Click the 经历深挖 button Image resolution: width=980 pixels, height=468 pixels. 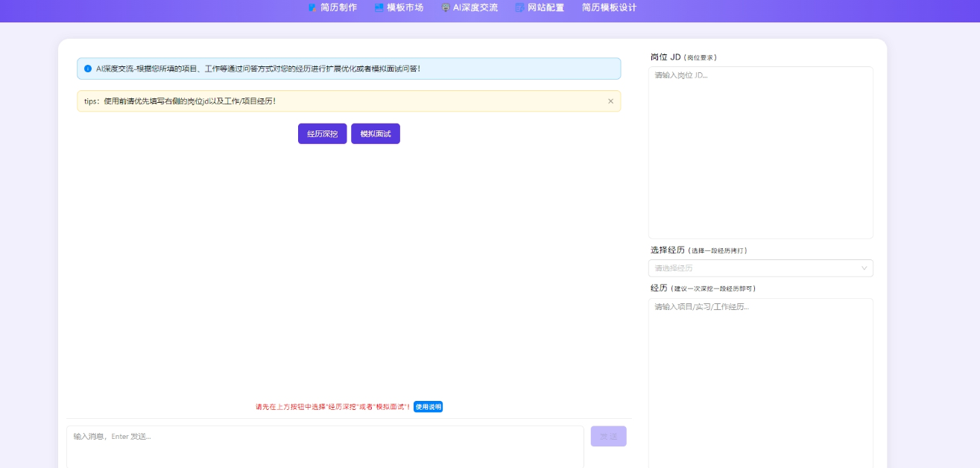point(322,133)
